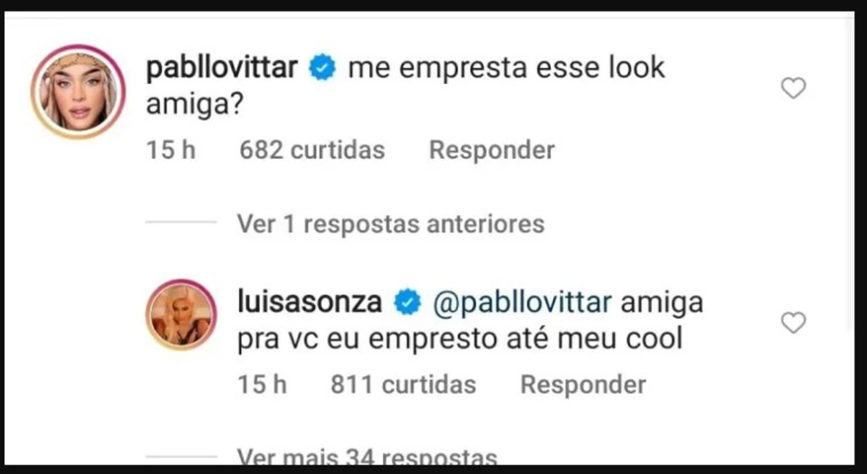Like luisasonza's reply with the heart icon
Image resolution: width=867 pixels, height=474 pixels.
[x=793, y=322]
